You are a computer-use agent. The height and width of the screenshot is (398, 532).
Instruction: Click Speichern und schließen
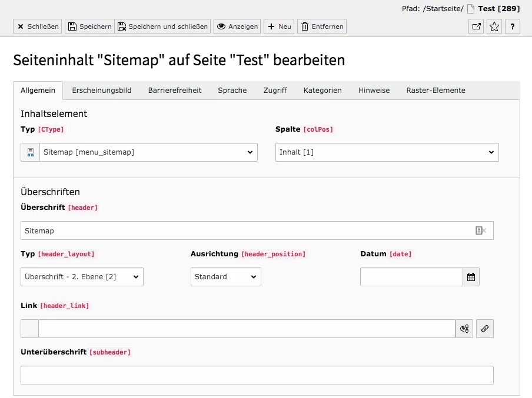164,26
